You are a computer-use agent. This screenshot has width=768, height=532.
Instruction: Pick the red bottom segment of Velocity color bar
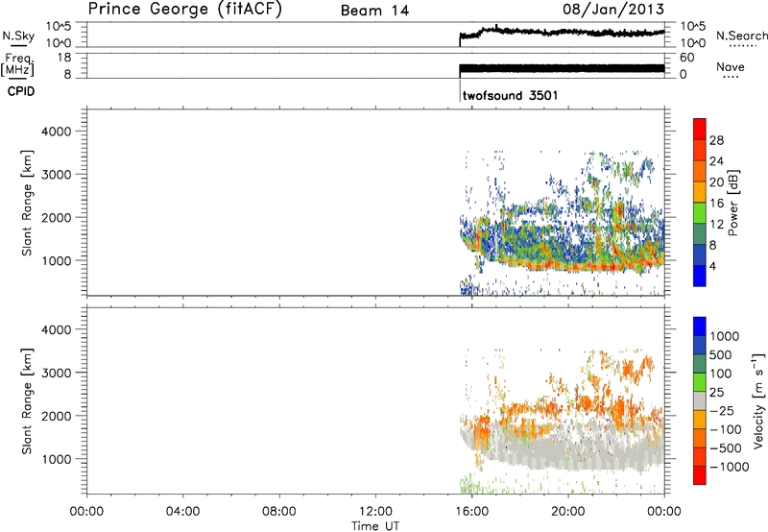tap(700, 475)
